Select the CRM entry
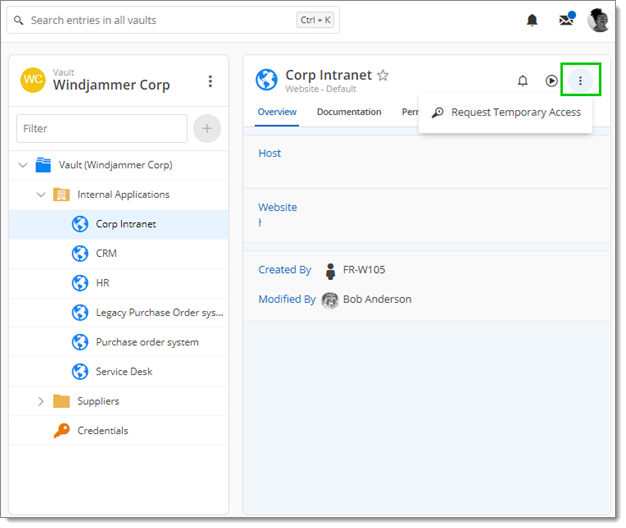626x528 pixels. click(x=106, y=254)
